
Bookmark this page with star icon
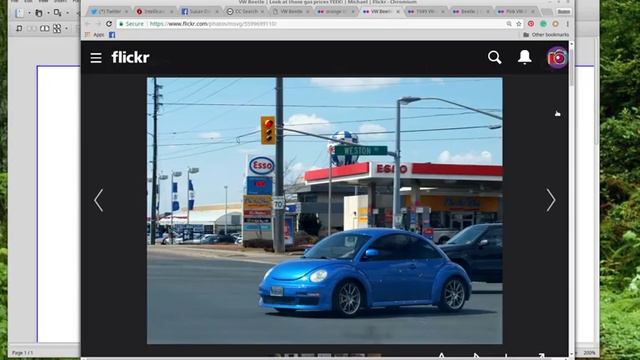point(519,24)
